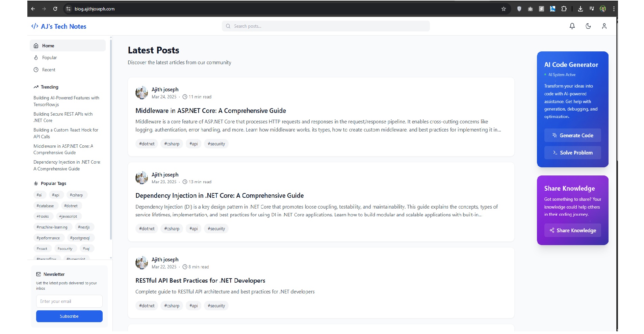Open the Dependency Injection in .NET Core post title
The image size is (644, 334).
pyautogui.click(x=220, y=195)
